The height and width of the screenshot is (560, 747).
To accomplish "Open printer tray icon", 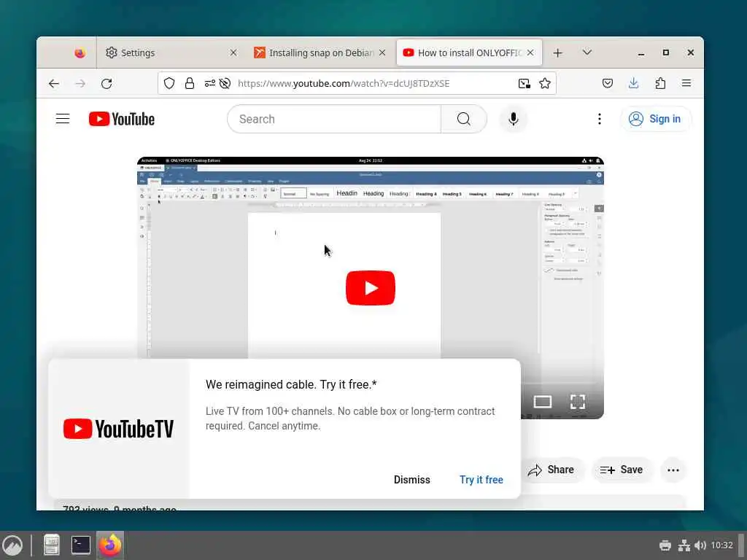I will 665,545.
